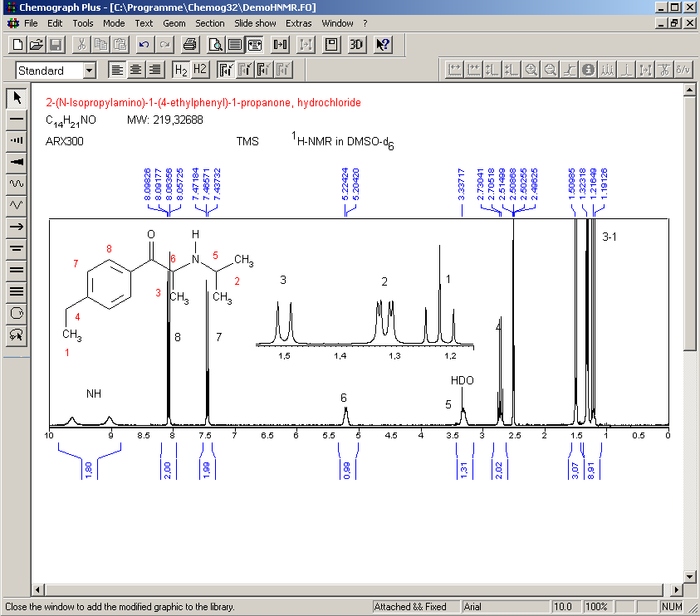
Task: Enable subscript formula mode H₂ button
Action: [181, 70]
